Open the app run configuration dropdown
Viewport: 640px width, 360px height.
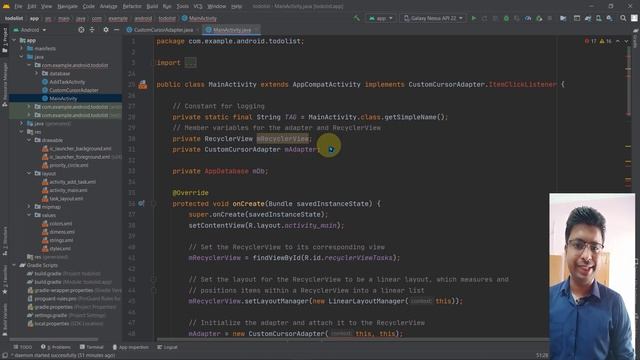click(x=381, y=18)
